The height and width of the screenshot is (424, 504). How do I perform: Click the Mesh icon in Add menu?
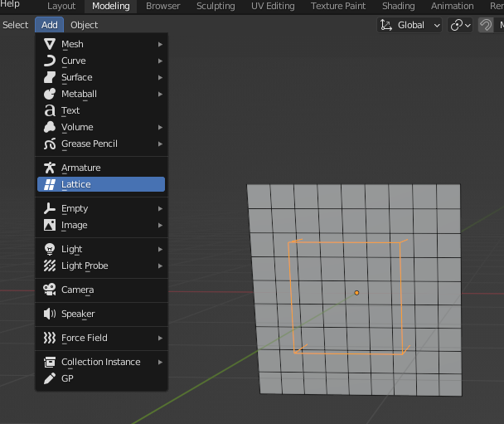pyautogui.click(x=50, y=44)
